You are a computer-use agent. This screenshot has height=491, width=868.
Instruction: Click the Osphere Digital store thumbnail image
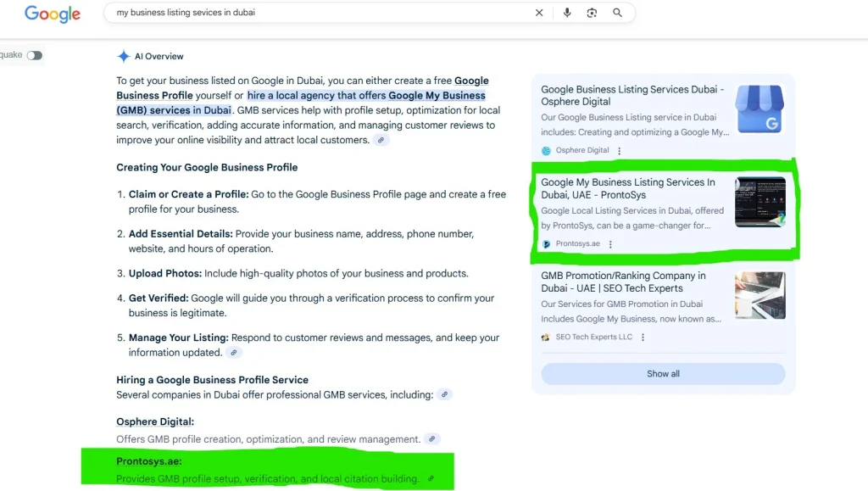(760, 109)
